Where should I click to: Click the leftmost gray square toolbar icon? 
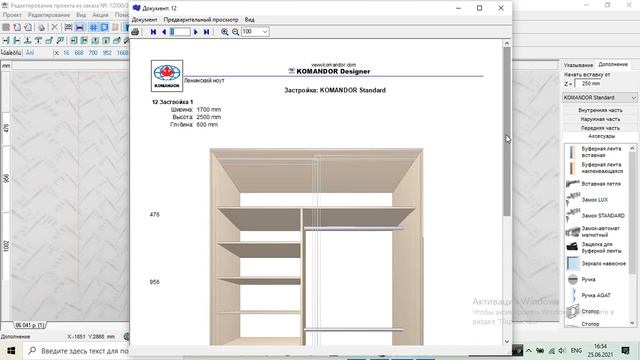(x=6, y=27)
